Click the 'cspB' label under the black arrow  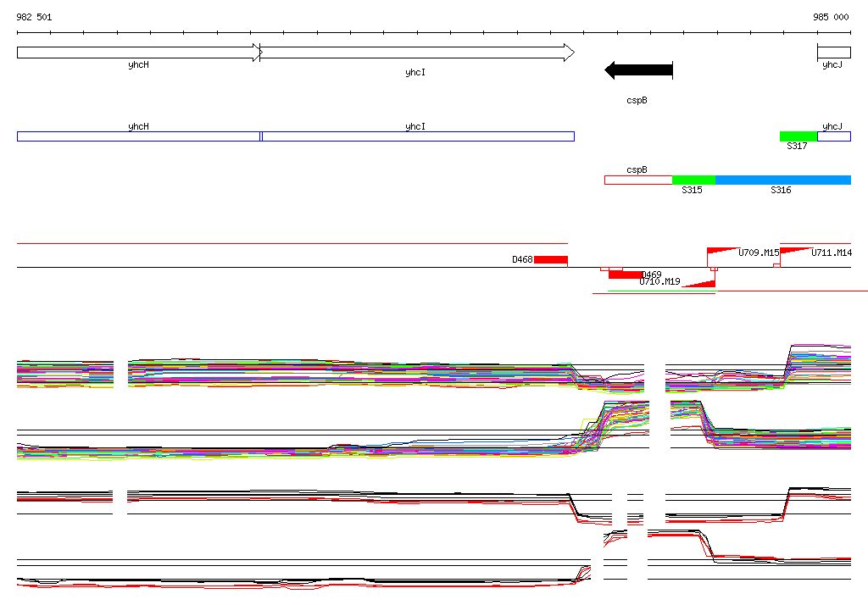click(x=637, y=100)
